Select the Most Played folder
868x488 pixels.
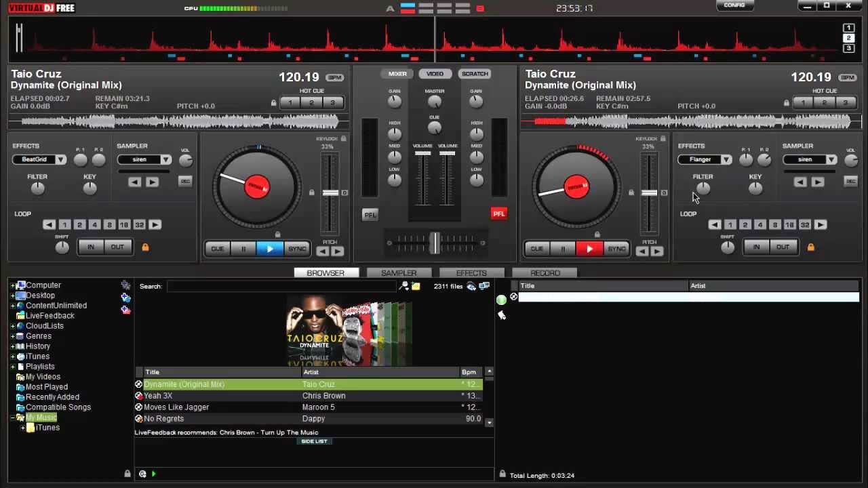(x=47, y=387)
